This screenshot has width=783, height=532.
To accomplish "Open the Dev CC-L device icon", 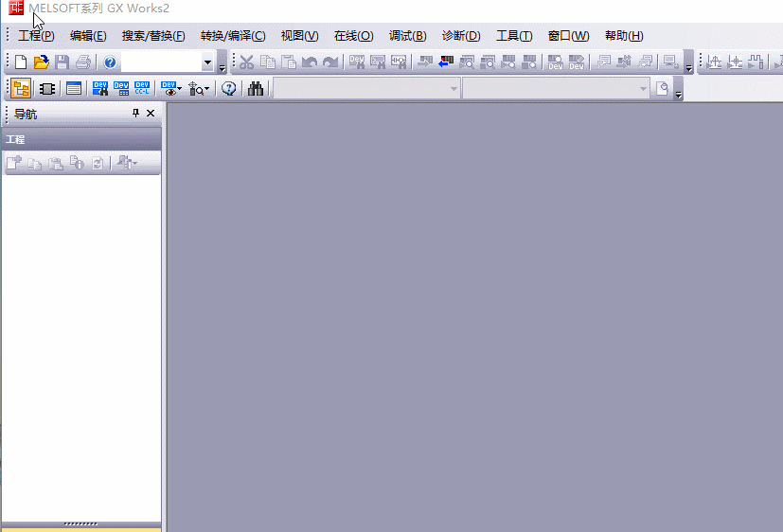I will (142, 89).
